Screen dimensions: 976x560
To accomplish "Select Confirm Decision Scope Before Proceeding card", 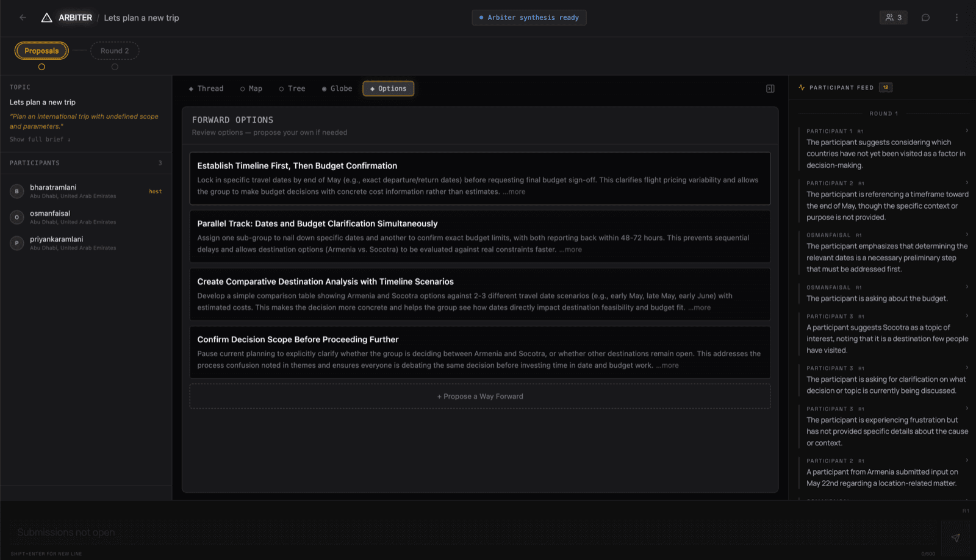I will tap(480, 352).
